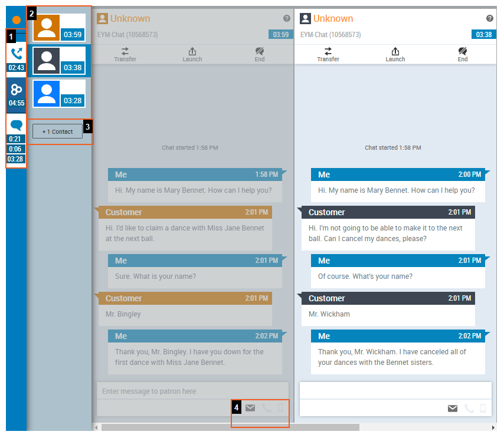Transfer the left chat

[125, 55]
